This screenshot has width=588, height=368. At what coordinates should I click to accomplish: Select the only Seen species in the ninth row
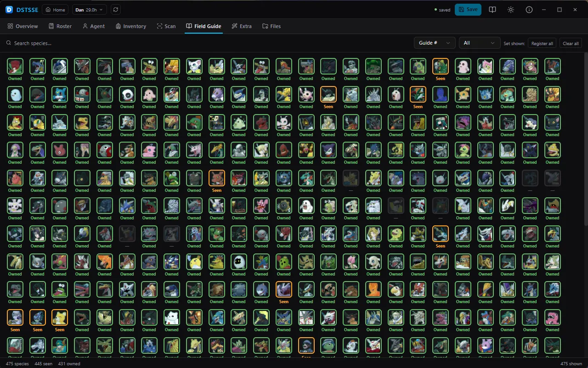tap(283, 289)
